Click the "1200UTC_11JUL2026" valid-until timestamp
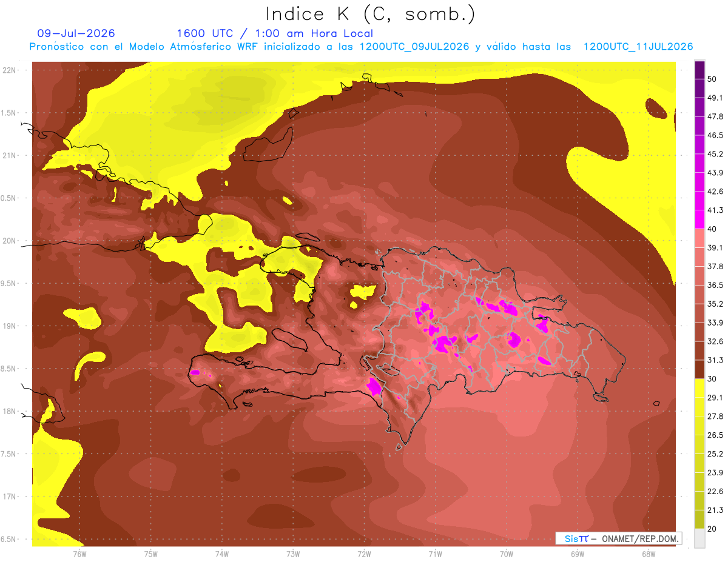 coord(638,47)
